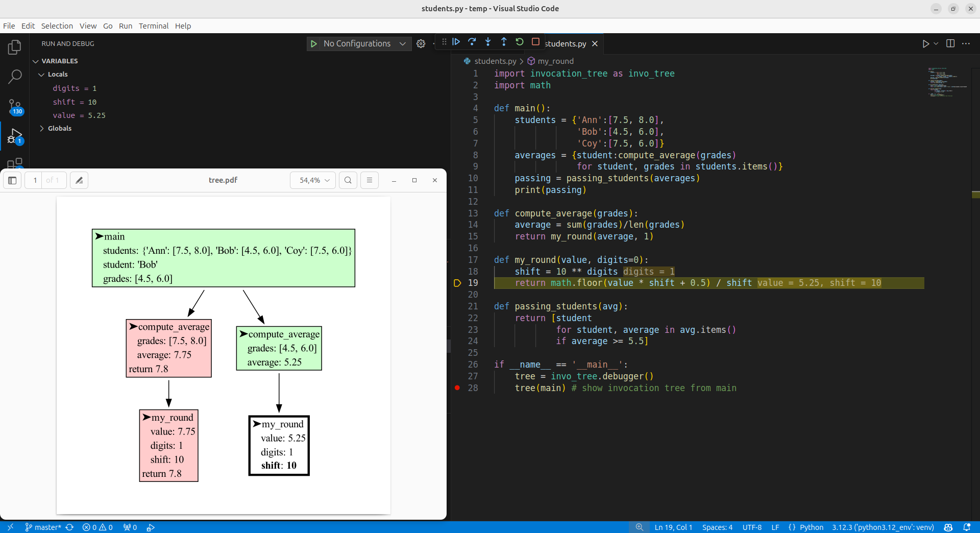Toggle the notifications bell in the status bar
The width and height of the screenshot is (980, 533).
click(x=969, y=527)
